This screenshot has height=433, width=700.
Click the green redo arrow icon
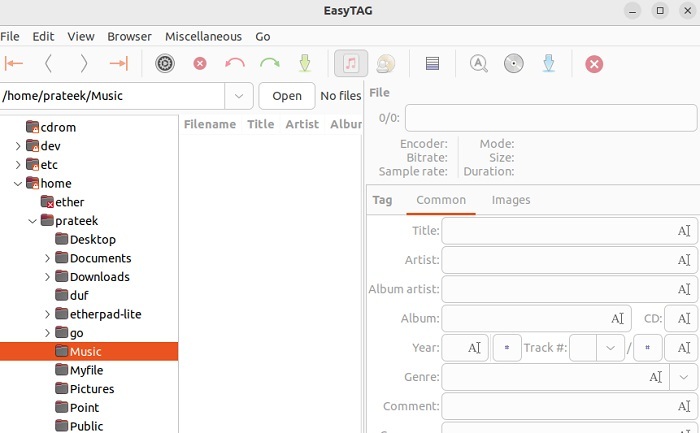point(270,63)
